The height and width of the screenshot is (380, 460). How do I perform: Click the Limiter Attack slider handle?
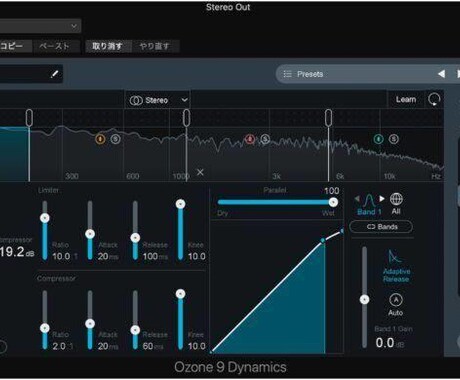pyautogui.click(x=90, y=234)
